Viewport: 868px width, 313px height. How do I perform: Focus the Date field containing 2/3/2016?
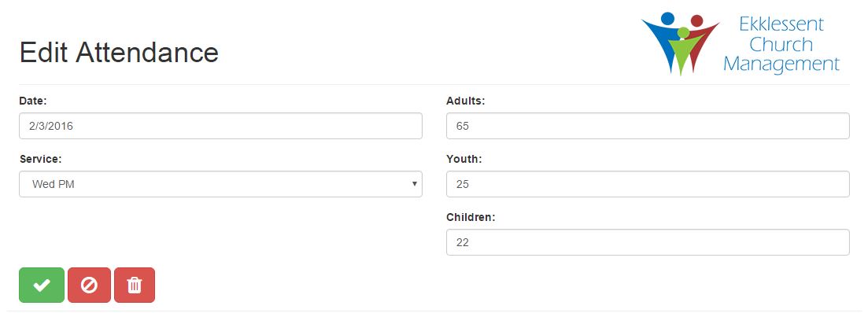pos(220,126)
